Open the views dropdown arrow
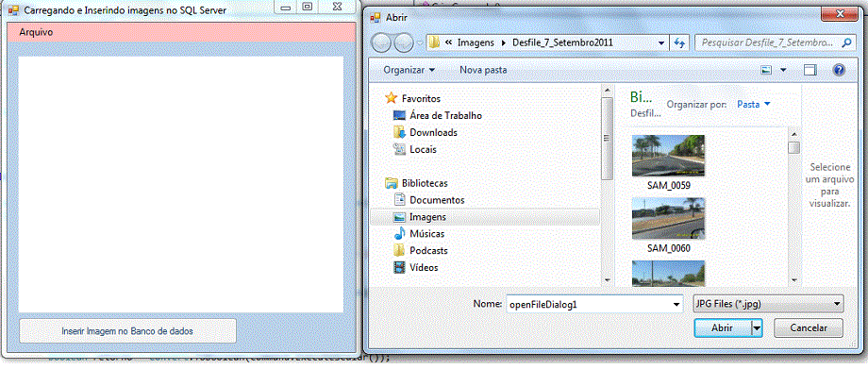The height and width of the screenshot is (369, 868). pyautogui.click(x=783, y=71)
